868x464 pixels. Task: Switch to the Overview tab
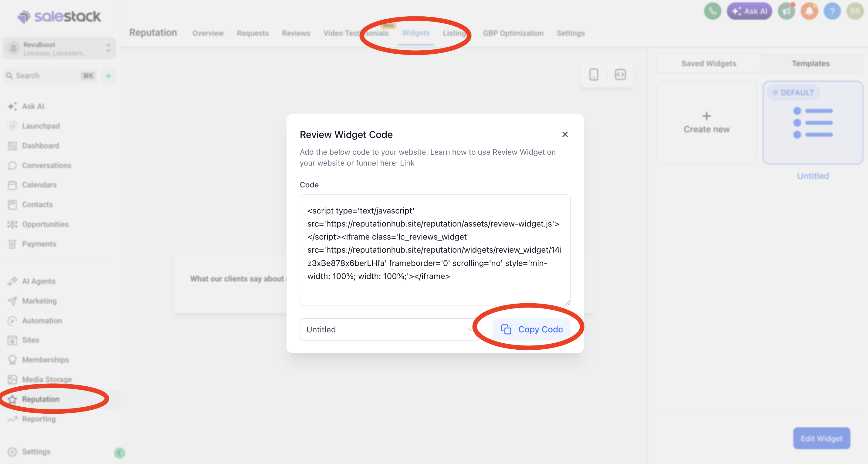(208, 33)
